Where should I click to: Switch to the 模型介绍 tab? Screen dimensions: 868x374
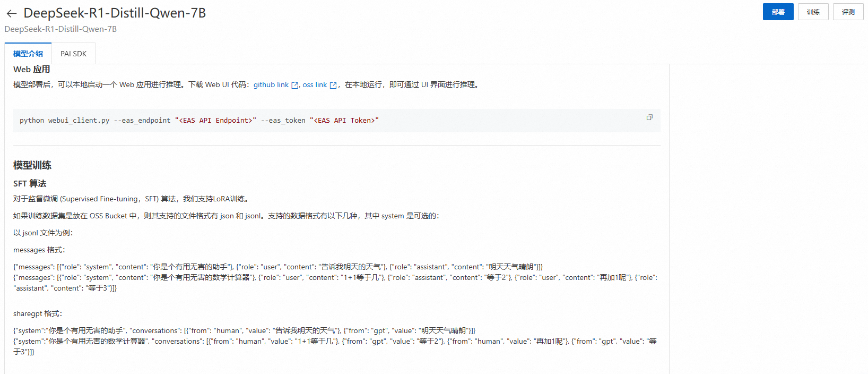(x=28, y=54)
